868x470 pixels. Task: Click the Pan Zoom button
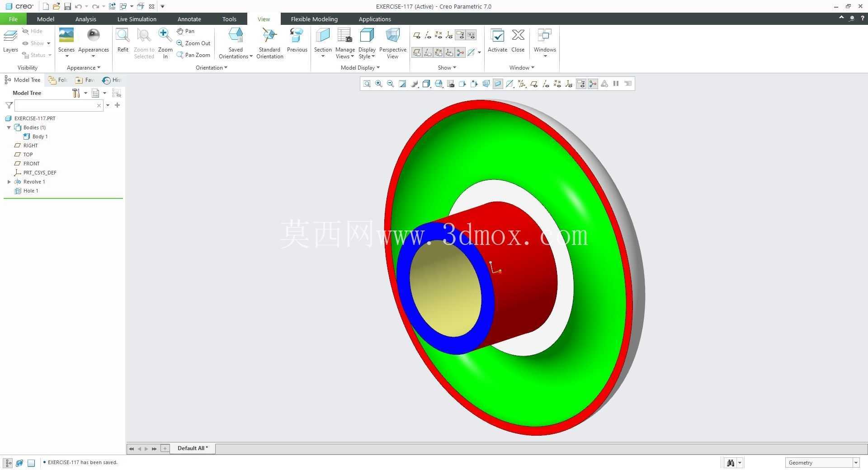[x=193, y=55]
